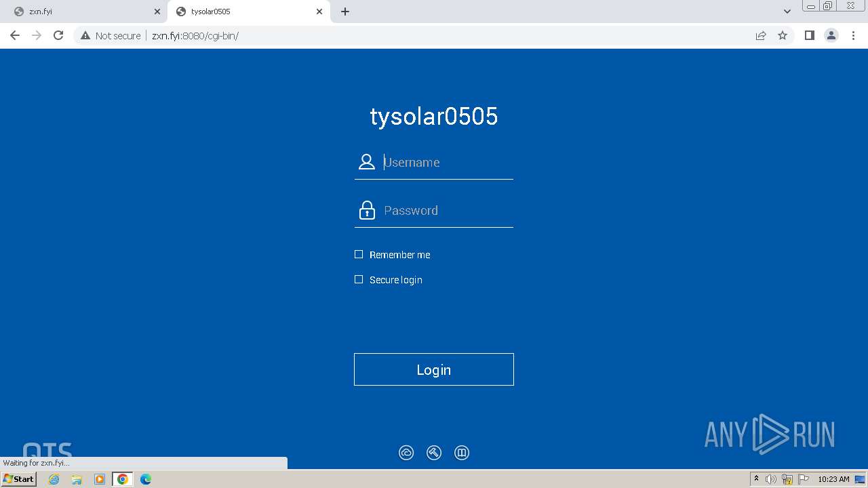Select Chrome in the taskbar
The height and width of the screenshot is (488, 868).
tap(123, 479)
